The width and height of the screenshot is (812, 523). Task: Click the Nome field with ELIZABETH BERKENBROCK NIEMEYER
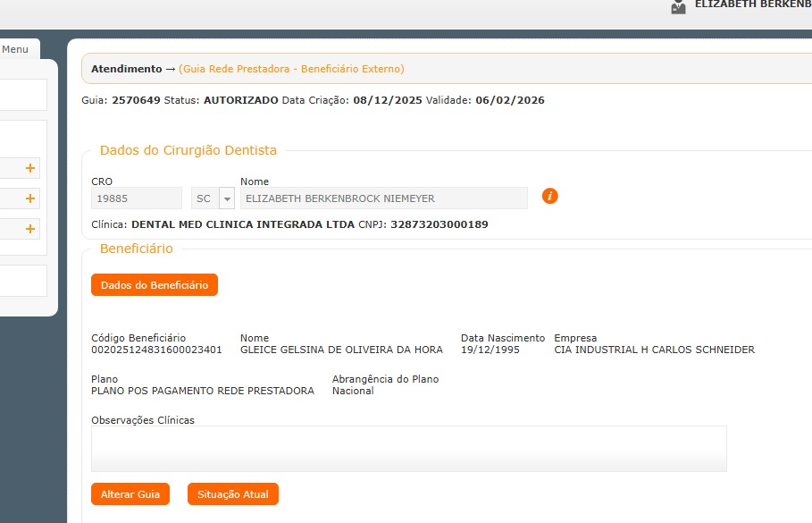384,198
